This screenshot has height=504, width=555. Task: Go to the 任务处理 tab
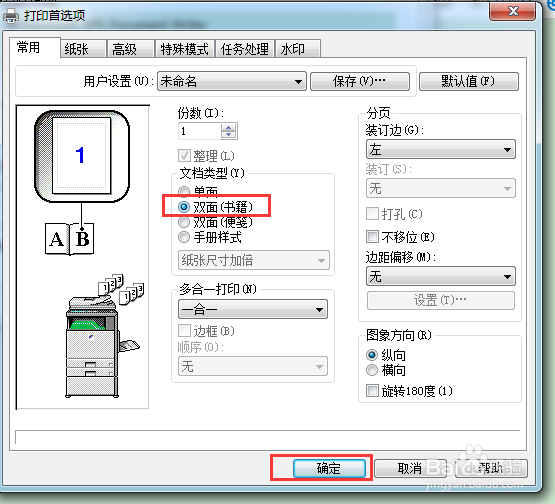point(245,49)
